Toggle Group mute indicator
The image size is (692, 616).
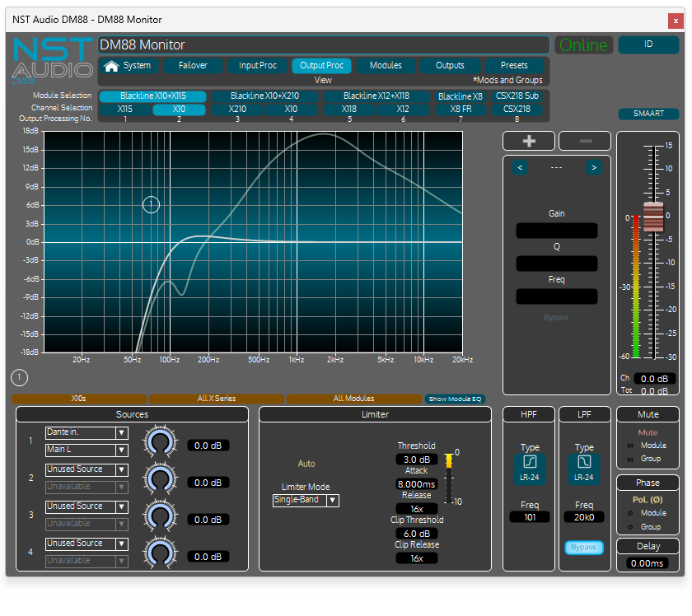630,460
